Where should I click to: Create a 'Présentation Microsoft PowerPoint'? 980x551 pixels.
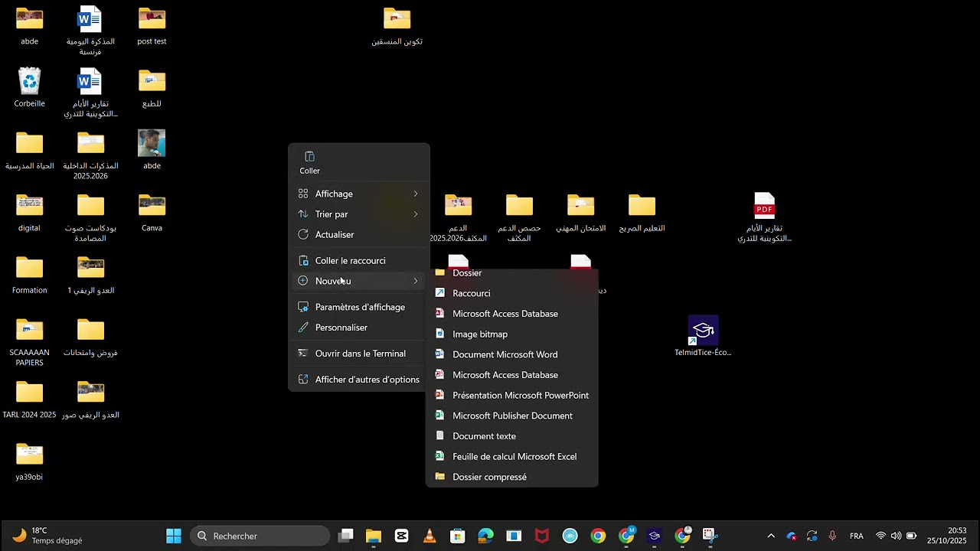click(511, 396)
